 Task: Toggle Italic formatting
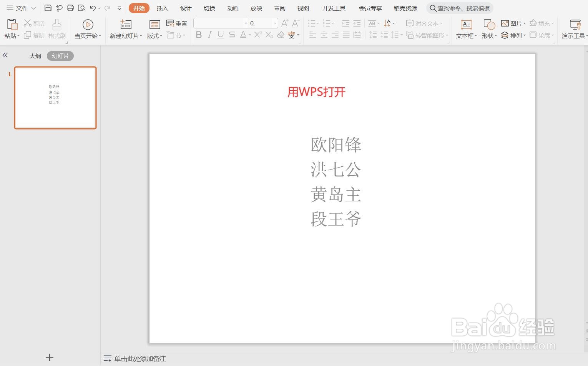point(209,35)
